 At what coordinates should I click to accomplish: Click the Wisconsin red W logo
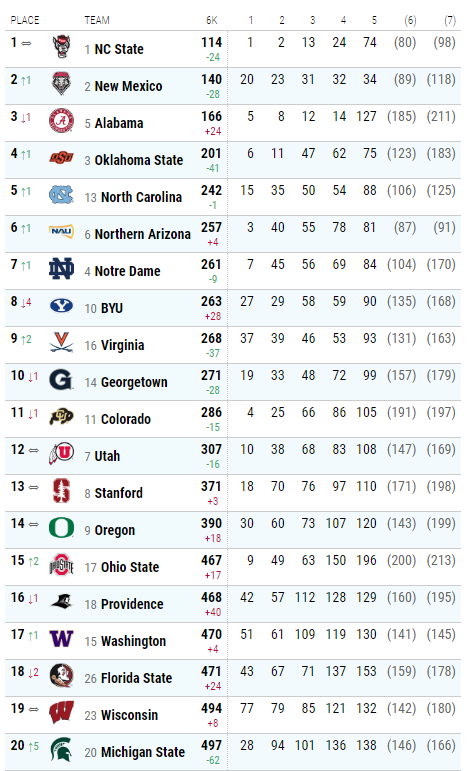click(61, 713)
